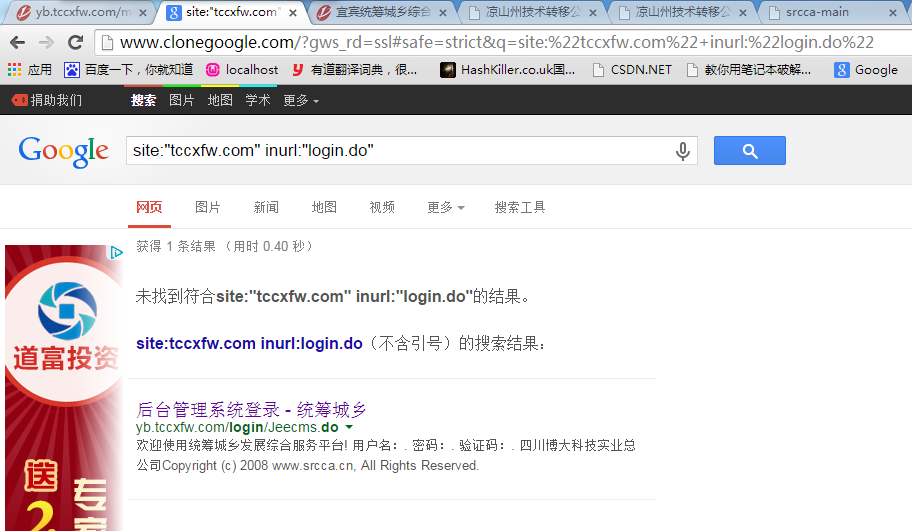Reload the page with the refresh icon

pos(76,42)
